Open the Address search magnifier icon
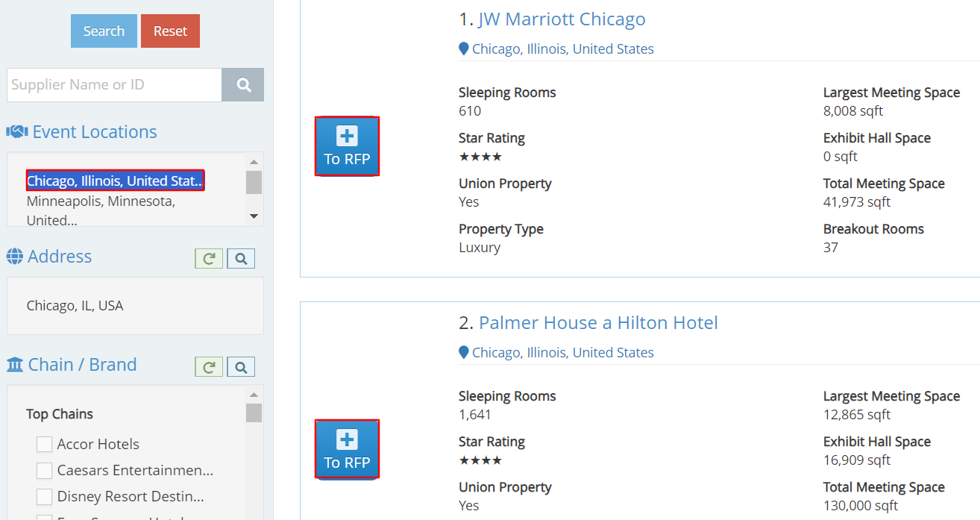The width and height of the screenshot is (980, 520). click(x=241, y=259)
